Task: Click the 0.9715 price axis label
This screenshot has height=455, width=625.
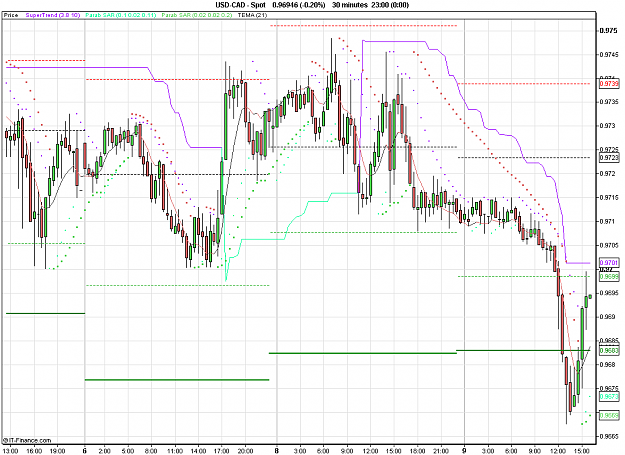Action: pyautogui.click(x=609, y=198)
